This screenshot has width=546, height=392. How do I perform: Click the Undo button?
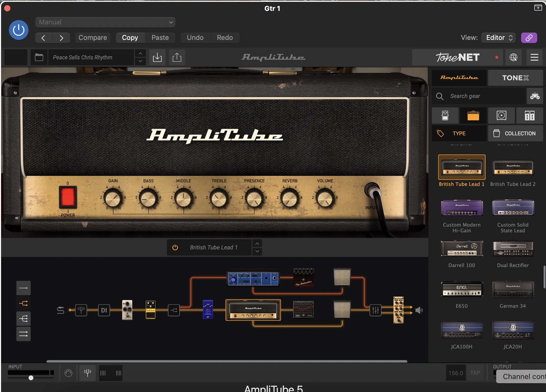[195, 38]
